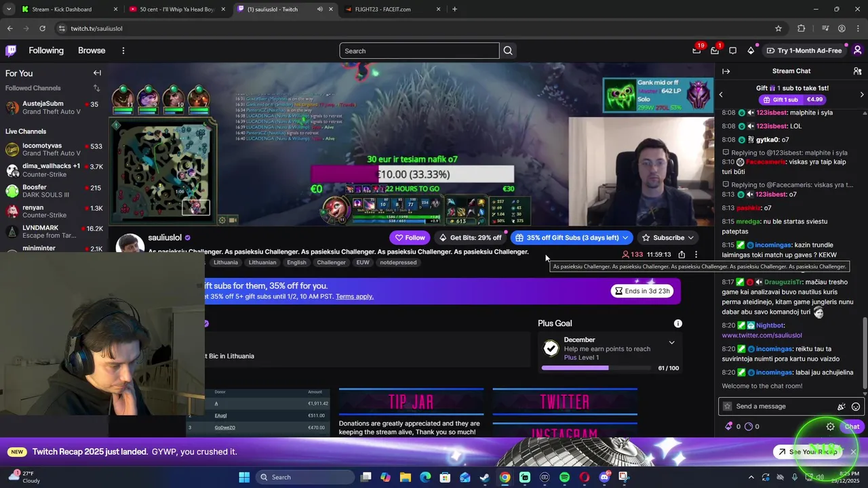Click the party popper celebration icon in chat
Image resolution: width=868 pixels, height=488 pixels.
click(x=841, y=407)
